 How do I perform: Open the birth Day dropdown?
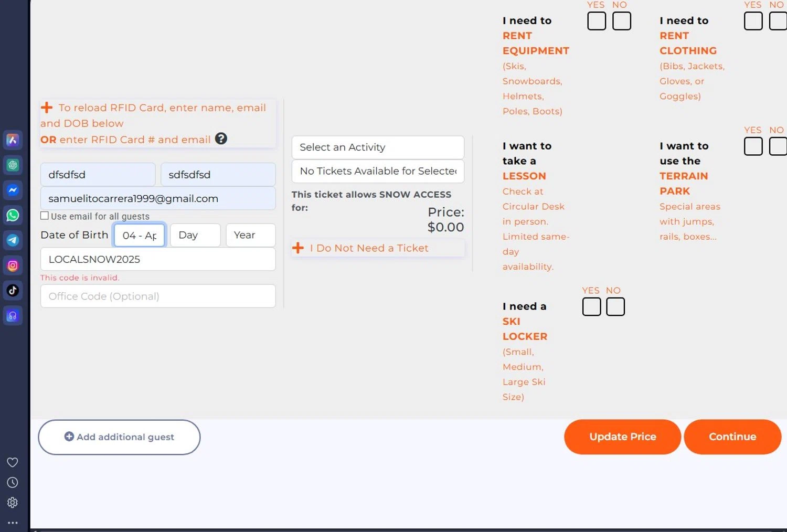195,235
